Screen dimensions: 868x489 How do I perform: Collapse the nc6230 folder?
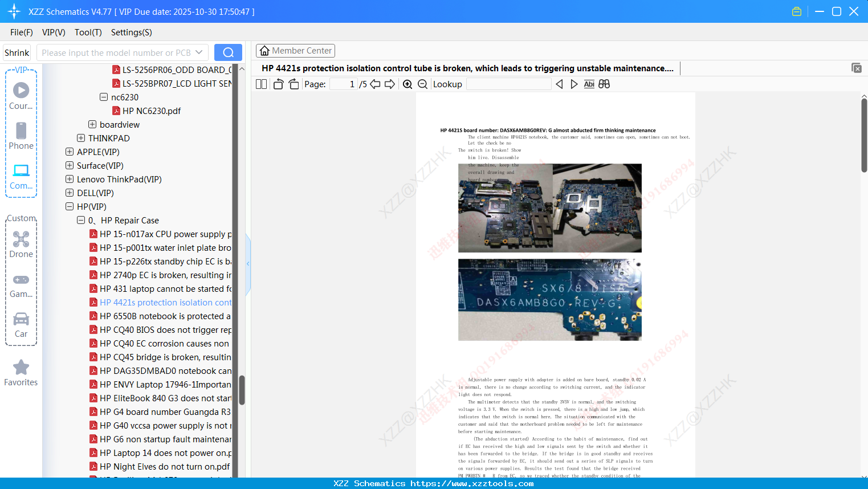[x=104, y=97]
